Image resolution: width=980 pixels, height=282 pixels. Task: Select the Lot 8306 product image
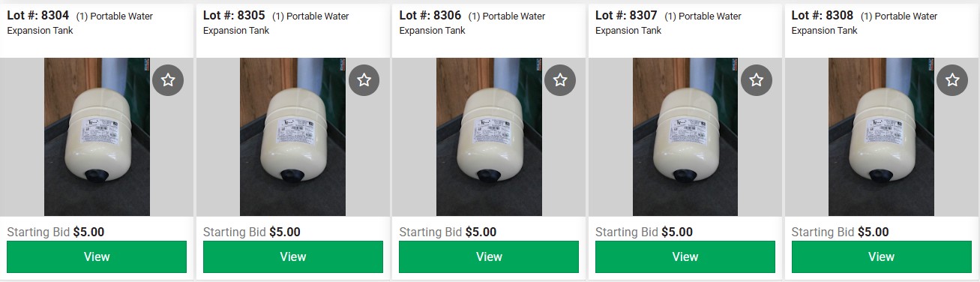coord(489,137)
